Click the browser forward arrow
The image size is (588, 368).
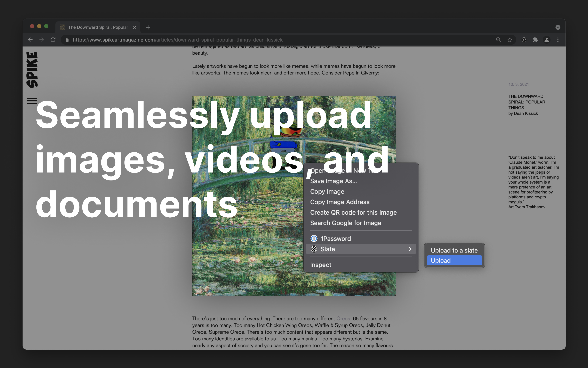pyautogui.click(x=41, y=40)
